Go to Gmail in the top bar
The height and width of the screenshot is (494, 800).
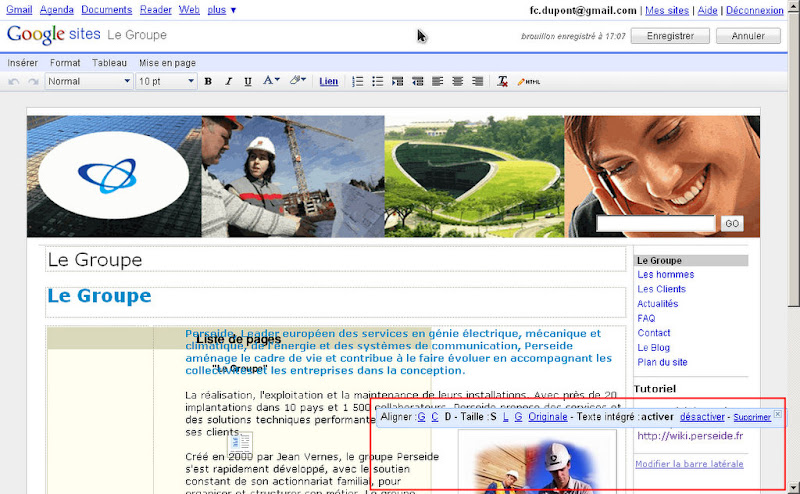[19, 10]
